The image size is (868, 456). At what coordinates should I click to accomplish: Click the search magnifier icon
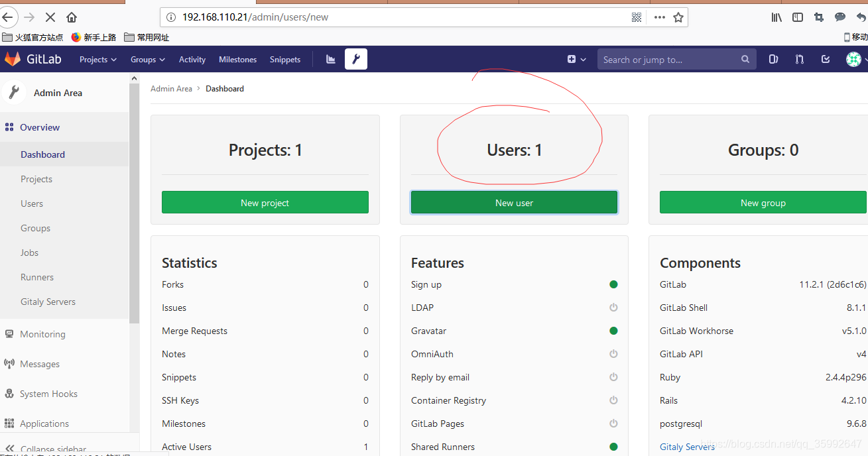745,59
